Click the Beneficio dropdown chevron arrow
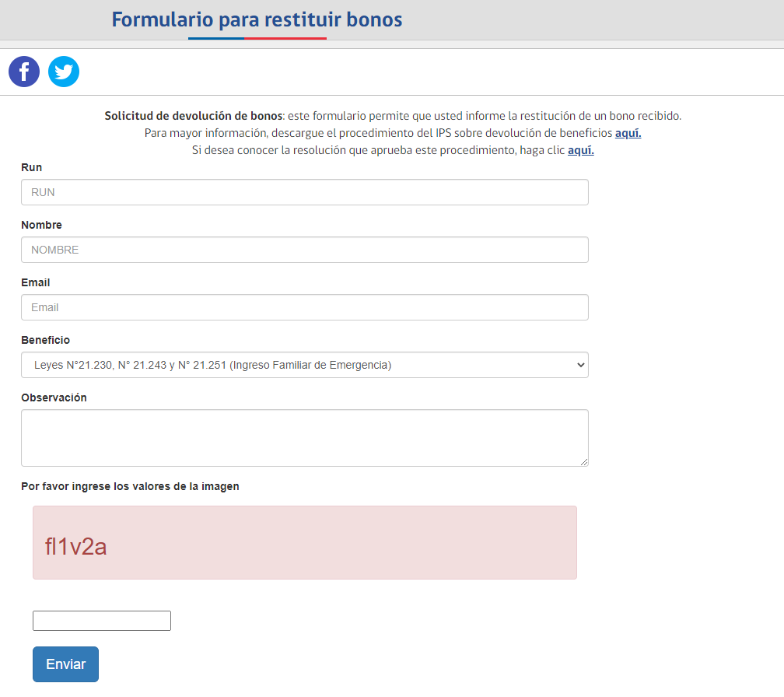This screenshot has width=784, height=697. point(578,365)
